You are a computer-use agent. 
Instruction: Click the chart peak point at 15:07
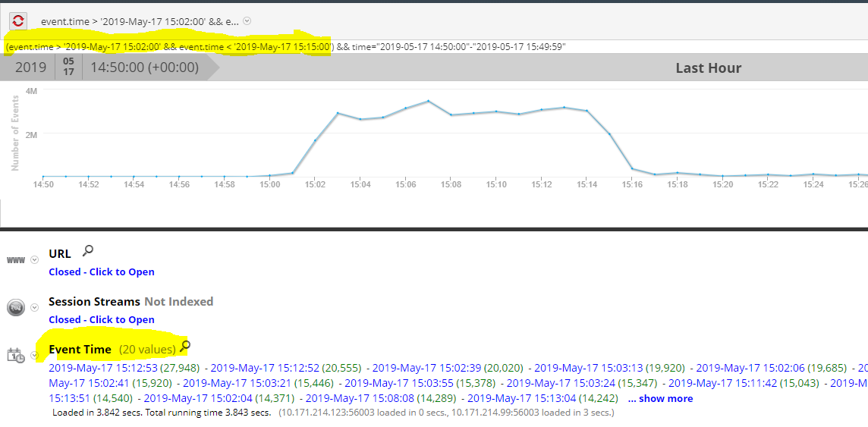[x=428, y=101]
